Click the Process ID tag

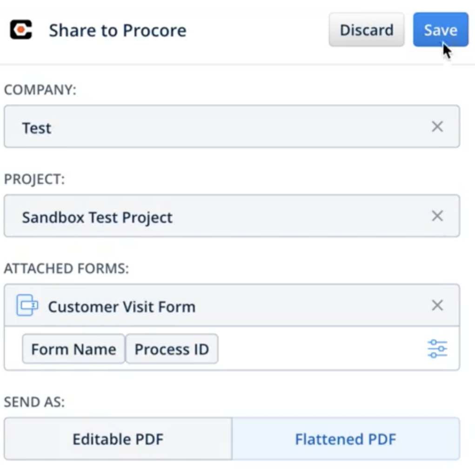click(x=172, y=349)
